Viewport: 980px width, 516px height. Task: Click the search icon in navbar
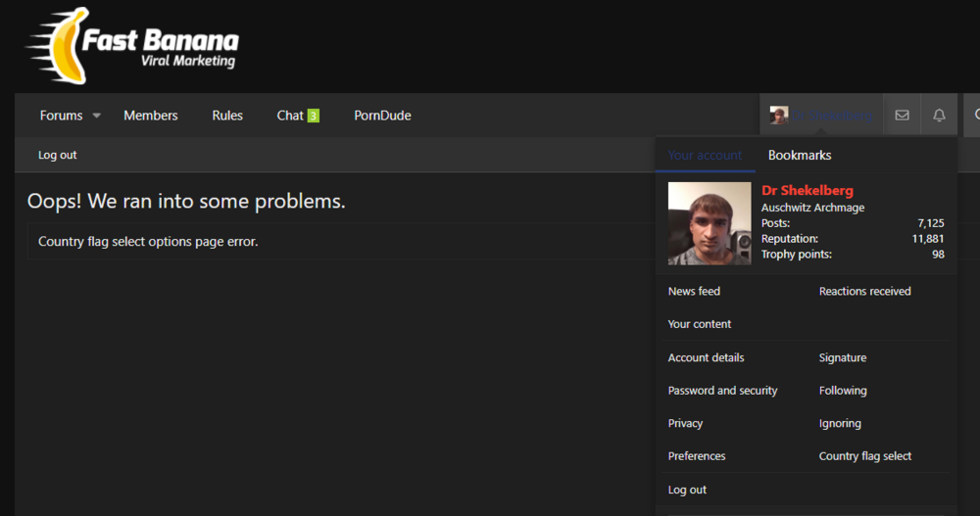(974, 116)
